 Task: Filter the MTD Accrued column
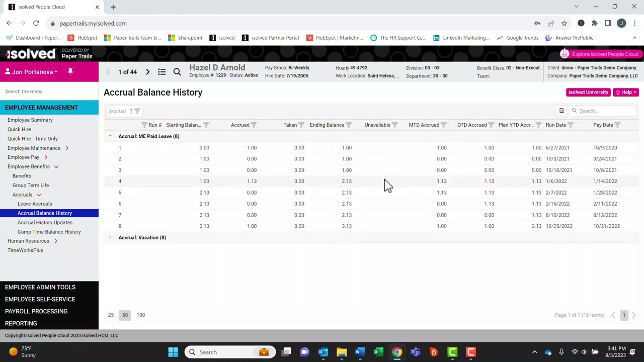443,125
